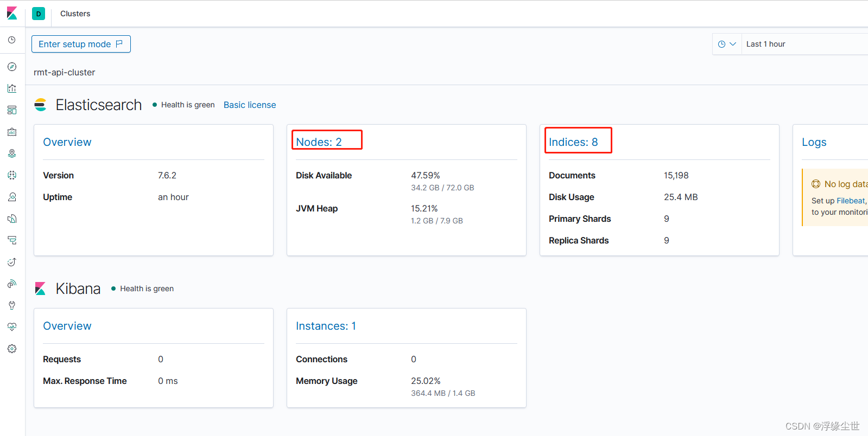Select Documents count 15,198

click(x=676, y=175)
